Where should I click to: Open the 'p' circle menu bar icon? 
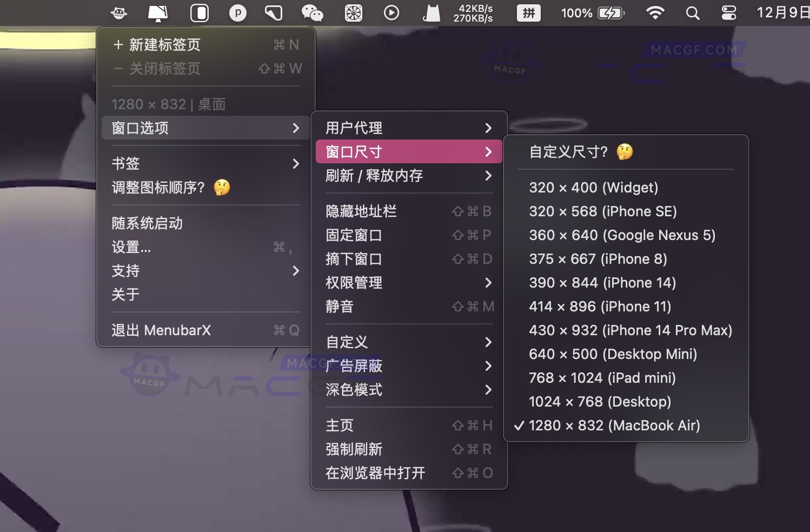pos(238,12)
